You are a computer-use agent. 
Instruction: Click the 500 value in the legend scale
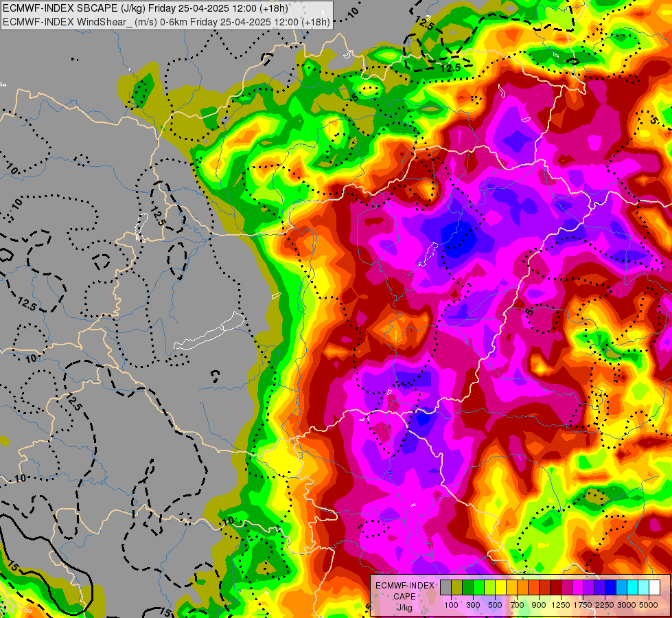(495, 605)
